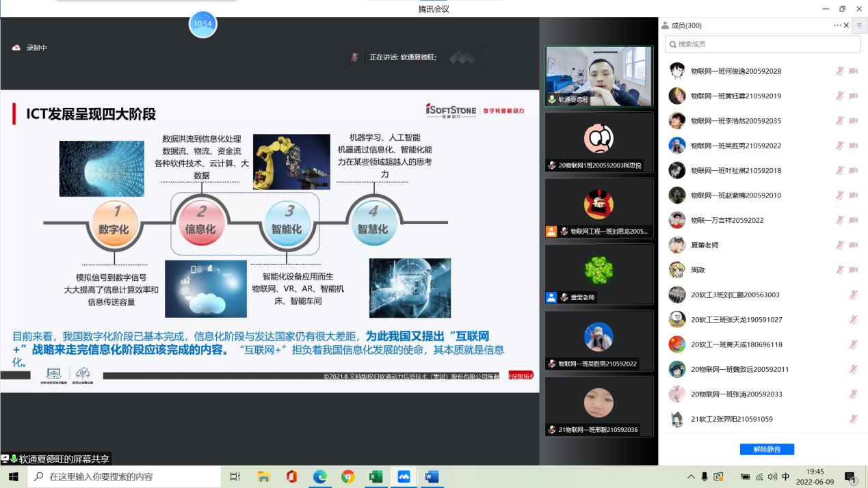Toggle microphone for 夏蕾老师
868x488 pixels.
point(839,245)
